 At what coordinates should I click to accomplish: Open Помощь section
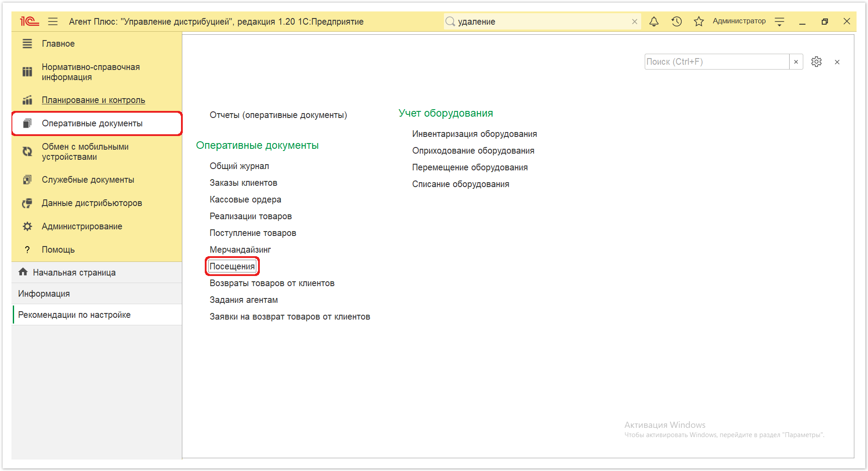click(x=58, y=250)
